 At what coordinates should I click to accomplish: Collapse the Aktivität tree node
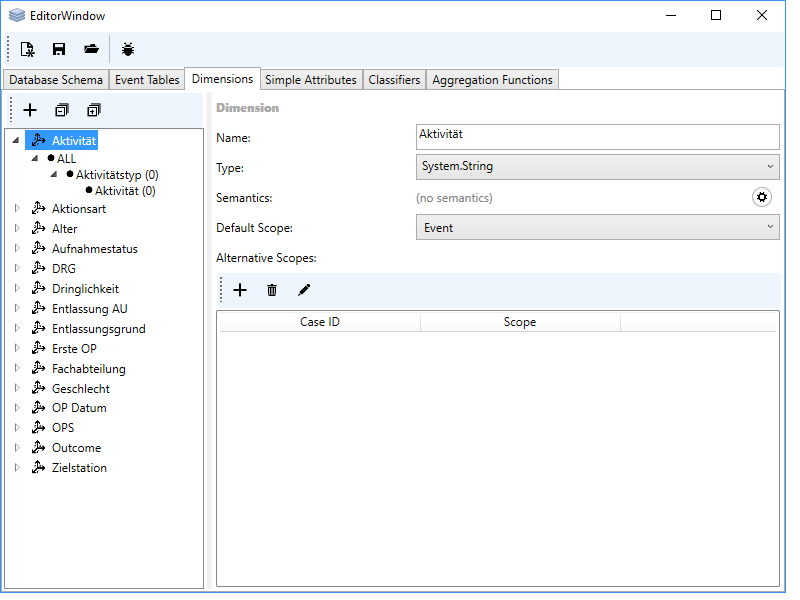click(x=16, y=141)
